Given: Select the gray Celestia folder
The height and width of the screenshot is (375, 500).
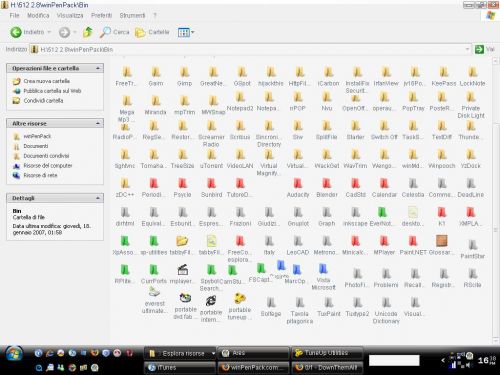Looking at the screenshot, I should (x=413, y=188).
